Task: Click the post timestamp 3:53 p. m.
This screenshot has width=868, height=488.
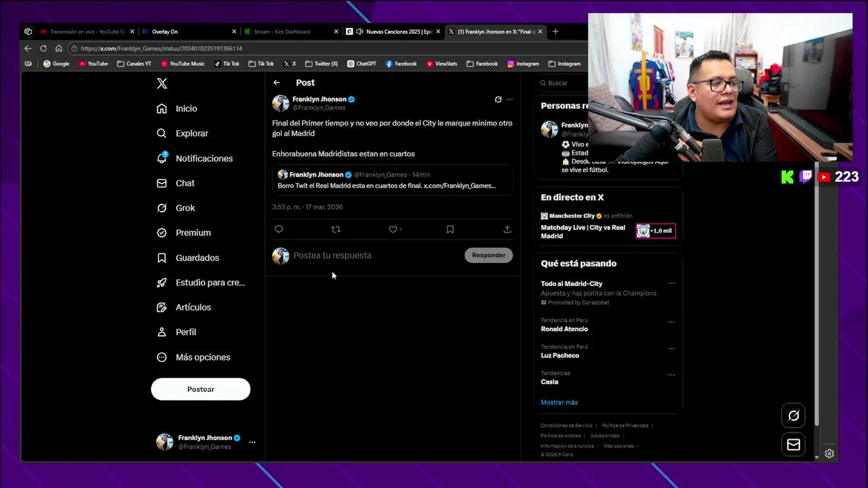Action: (307, 207)
